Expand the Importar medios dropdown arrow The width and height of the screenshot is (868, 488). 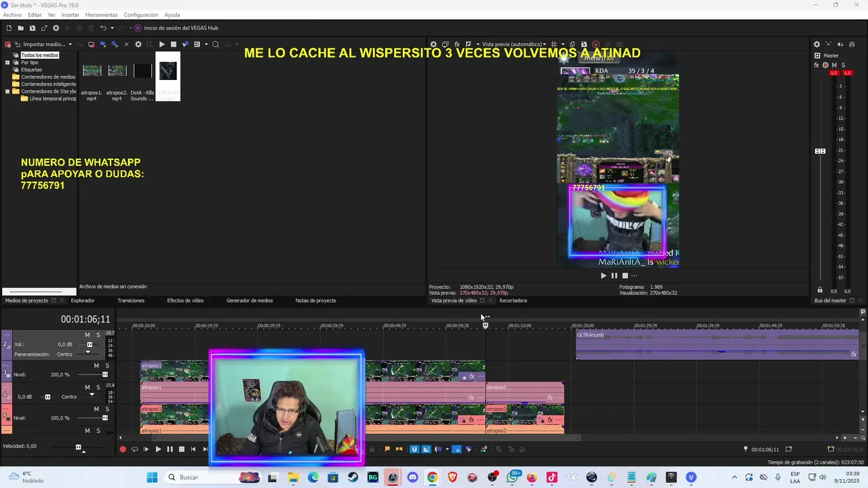tap(70, 44)
